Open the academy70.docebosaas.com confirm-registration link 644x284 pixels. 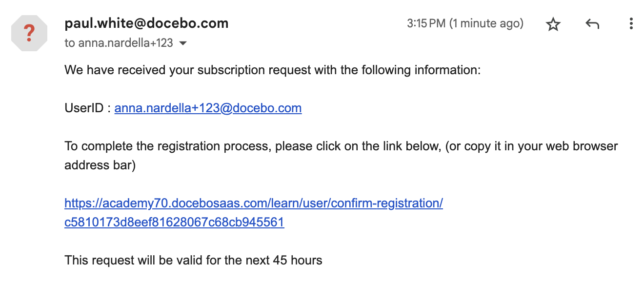coord(254,203)
